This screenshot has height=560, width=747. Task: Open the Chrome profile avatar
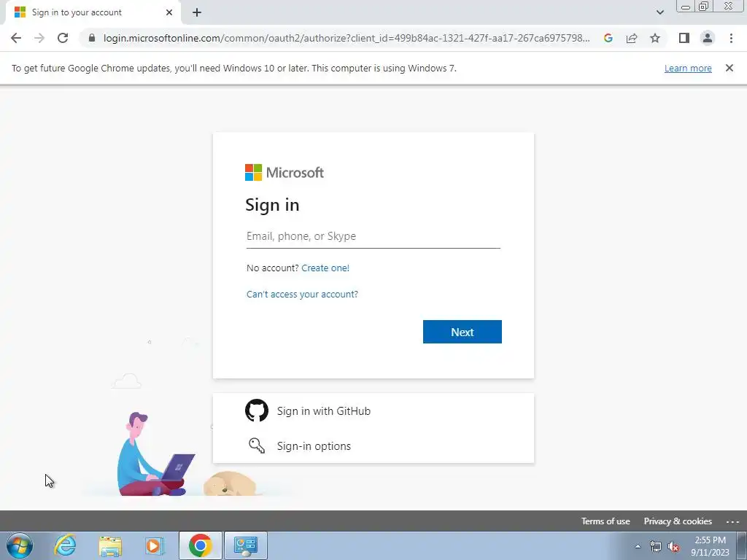708,38
